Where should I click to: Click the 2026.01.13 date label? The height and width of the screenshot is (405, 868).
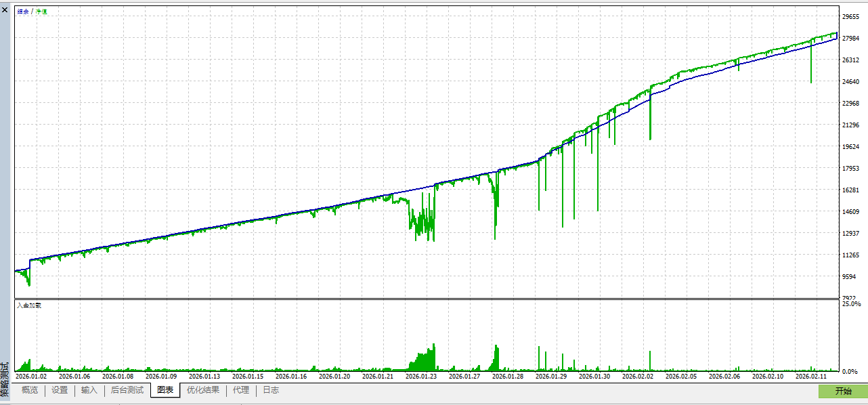[x=204, y=376]
